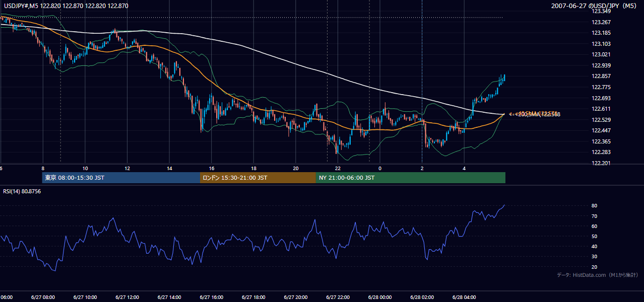
Task: Click hour label 12 under price chart
Action: [127, 168]
